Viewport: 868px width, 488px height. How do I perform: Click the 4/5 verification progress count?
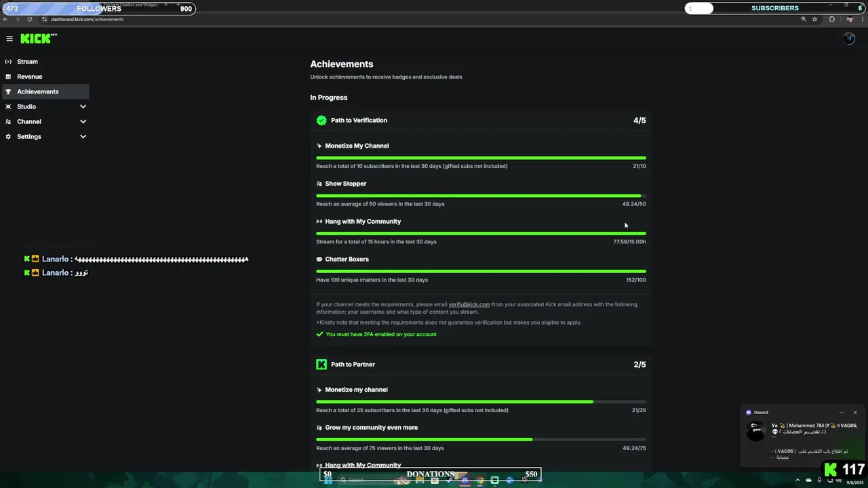(x=639, y=120)
